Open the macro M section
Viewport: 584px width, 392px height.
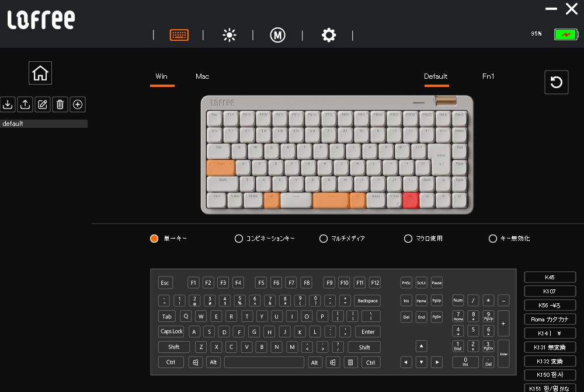(x=277, y=35)
